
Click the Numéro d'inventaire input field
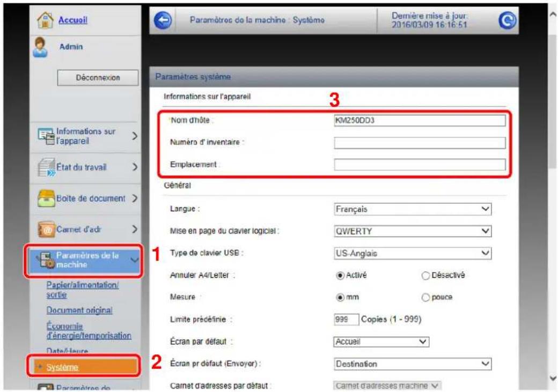(420, 143)
